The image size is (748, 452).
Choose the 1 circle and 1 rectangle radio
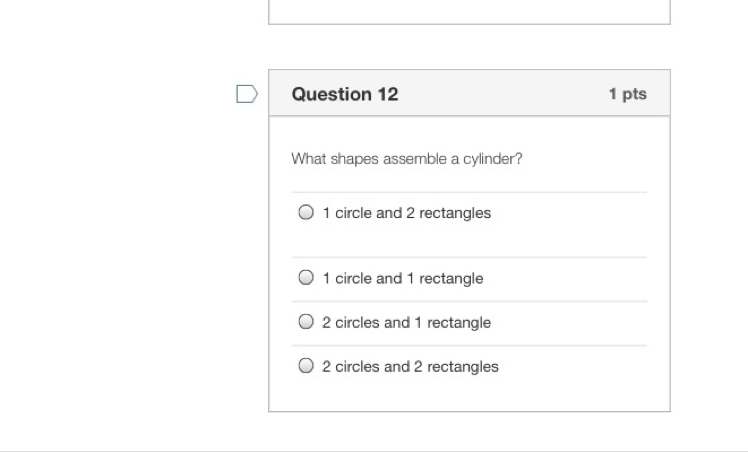coord(306,278)
